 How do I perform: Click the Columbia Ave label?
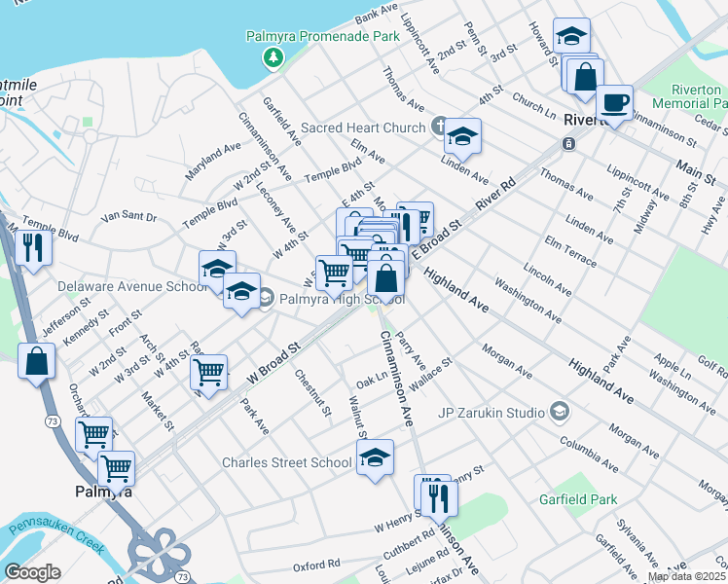coord(589,455)
